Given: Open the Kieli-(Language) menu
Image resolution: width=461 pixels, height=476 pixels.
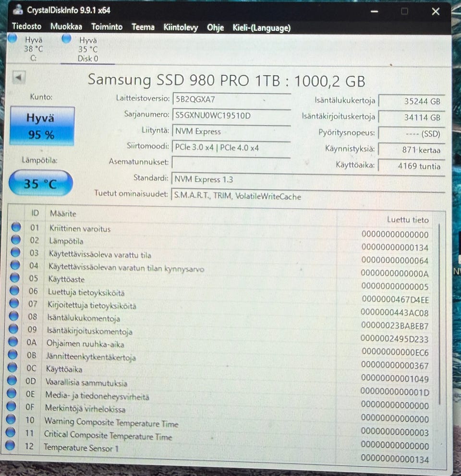Looking at the screenshot, I should tap(262, 28).
